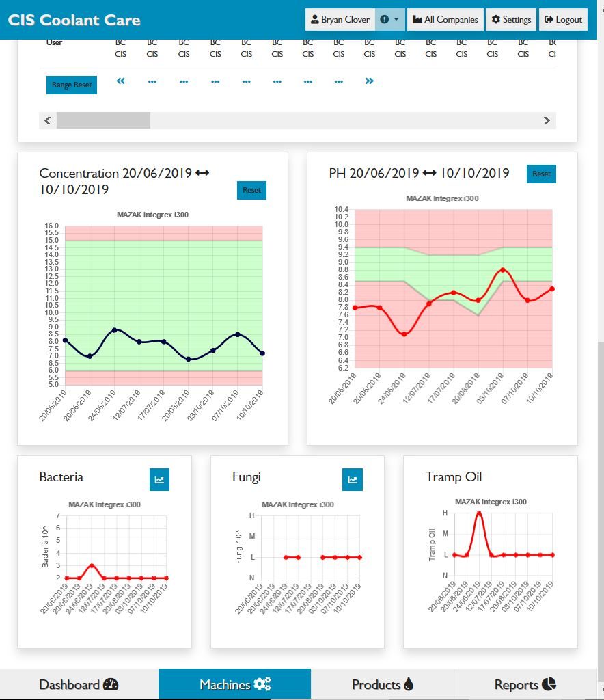Reset the PH chart

pos(541,174)
